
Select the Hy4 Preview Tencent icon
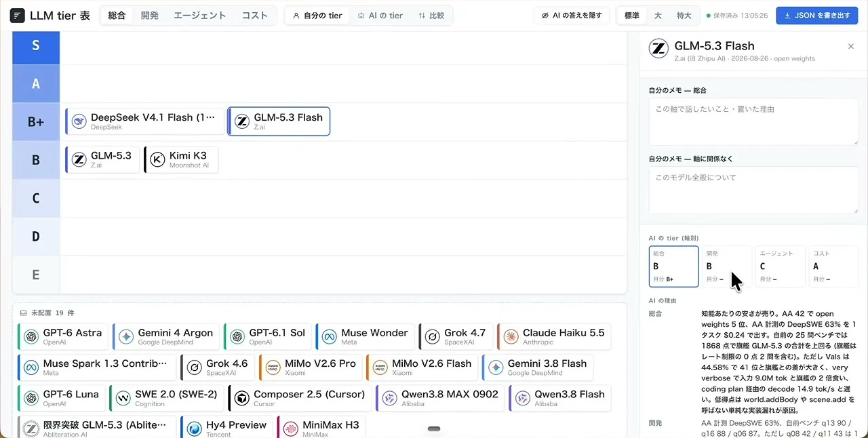195,429
